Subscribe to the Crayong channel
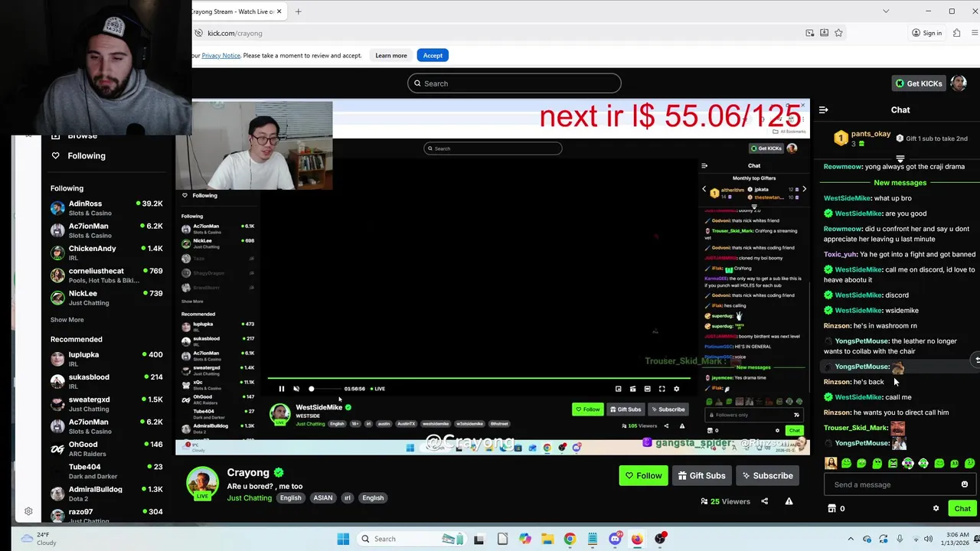Image resolution: width=980 pixels, height=551 pixels. pyautogui.click(x=767, y=476)
